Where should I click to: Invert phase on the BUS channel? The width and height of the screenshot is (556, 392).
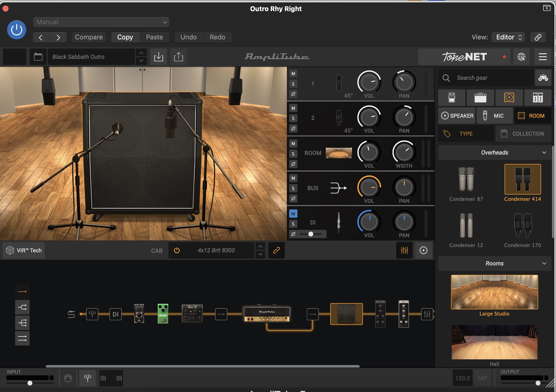click(x=293, y=199)
